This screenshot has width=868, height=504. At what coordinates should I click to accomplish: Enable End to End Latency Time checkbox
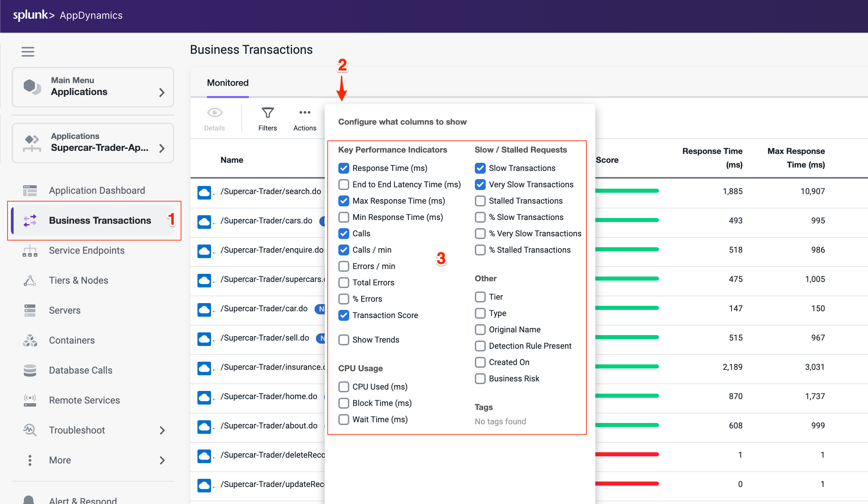pyautogui.click(x=343, y=185)
